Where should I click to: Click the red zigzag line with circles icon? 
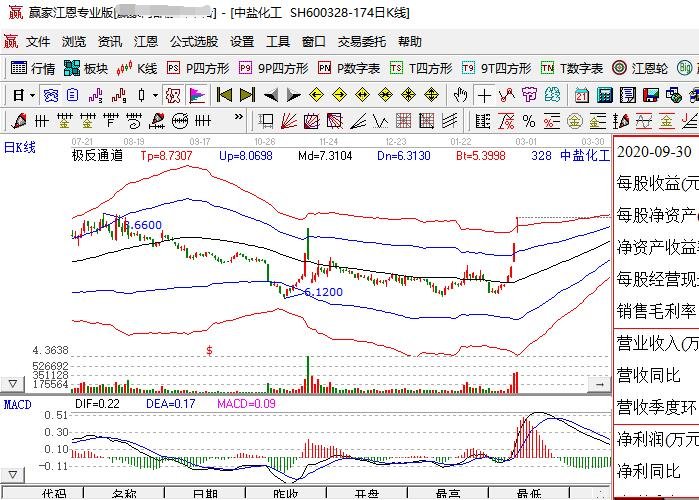click(x=507, y=95)
